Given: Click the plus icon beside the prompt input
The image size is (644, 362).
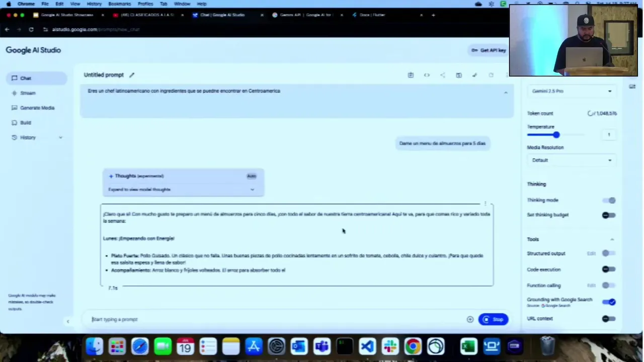Looking at the screenshot, I should [470, 319].
